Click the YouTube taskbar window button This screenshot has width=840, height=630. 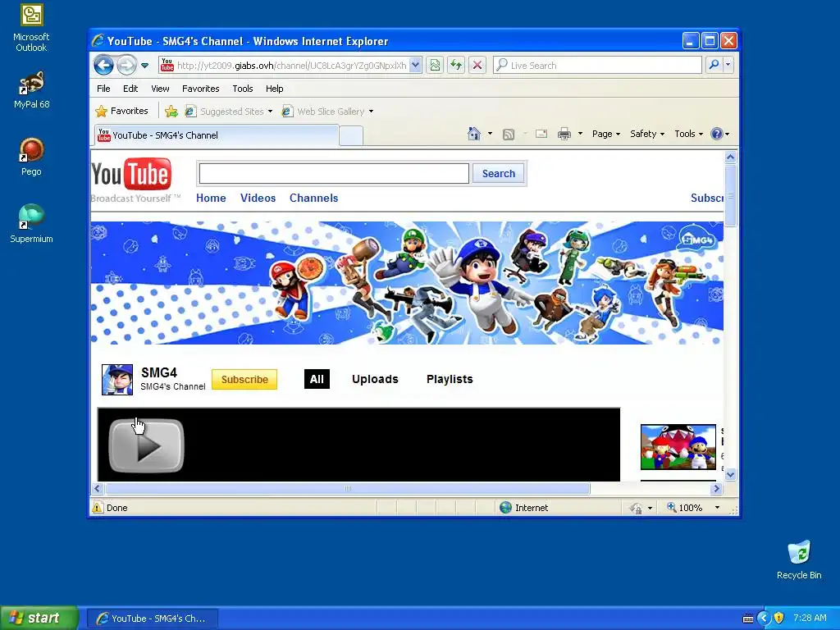click(152, 619)
